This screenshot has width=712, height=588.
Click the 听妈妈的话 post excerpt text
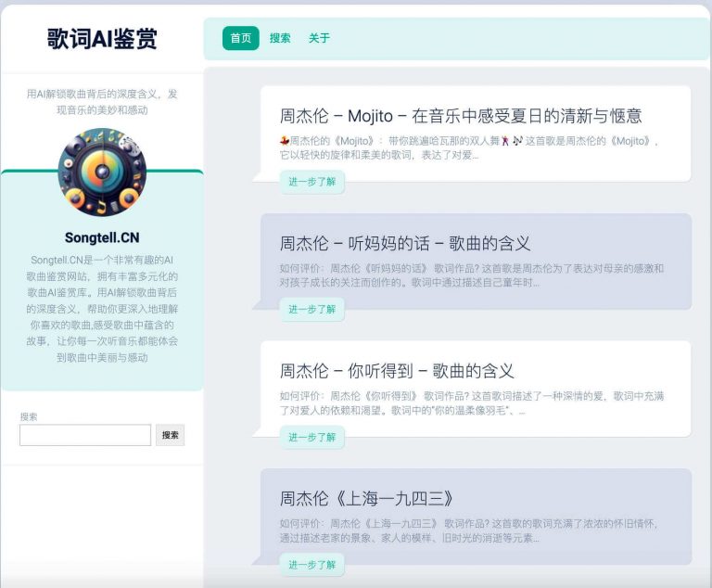[x=472, y=275]
